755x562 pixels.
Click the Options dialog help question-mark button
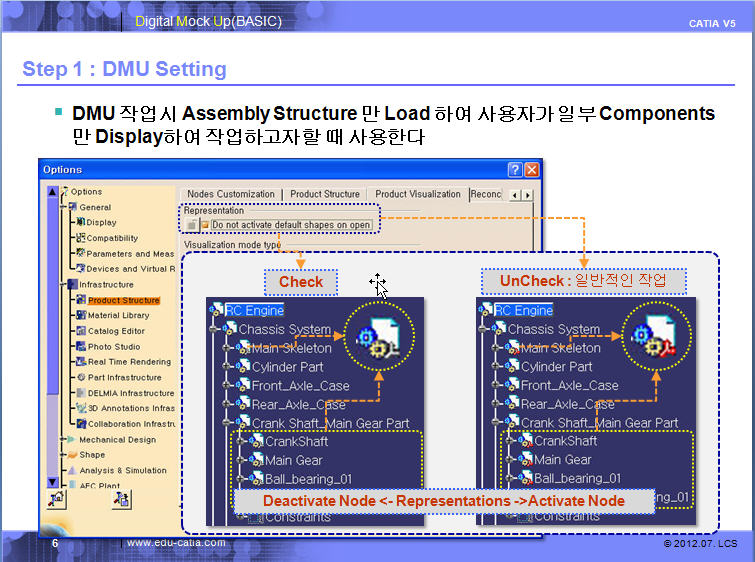click(x=515, y=170)
